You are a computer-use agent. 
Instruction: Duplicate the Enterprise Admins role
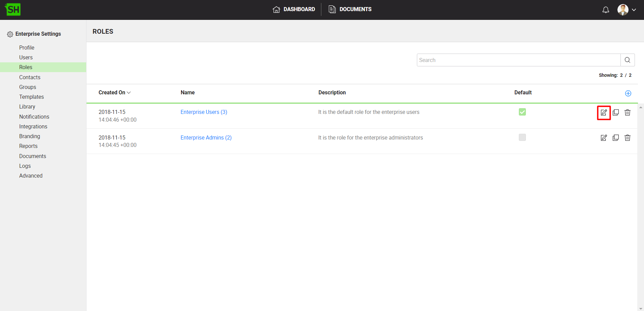click(615, 138)
